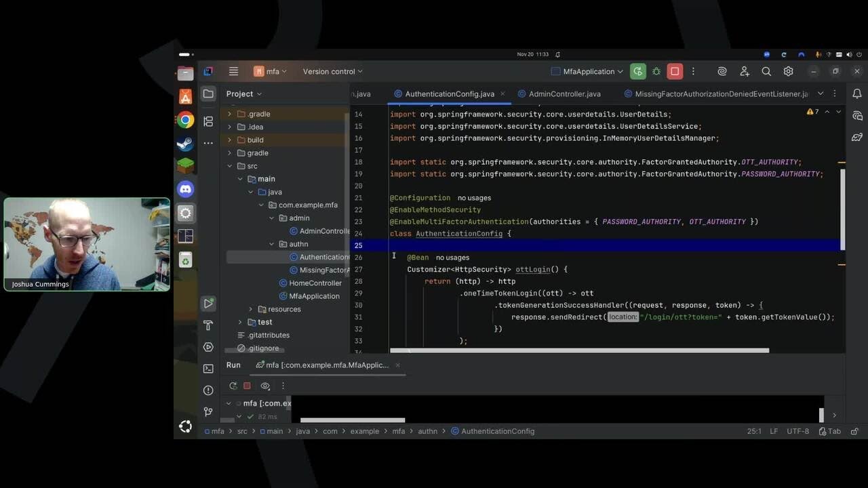Open the mfa project dropdown
Image resolution: width=868 pixels, height=488 pixels.
[270, 71]
